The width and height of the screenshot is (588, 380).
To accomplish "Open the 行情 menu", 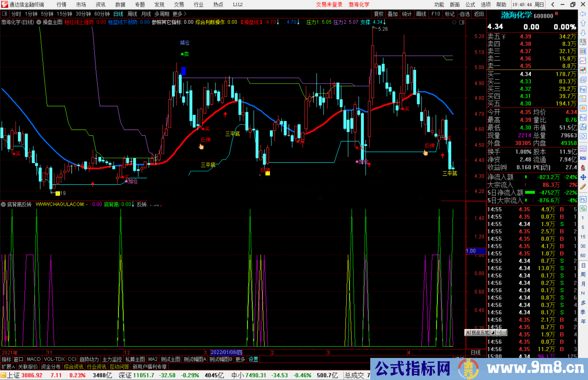I will click(62, 5).
